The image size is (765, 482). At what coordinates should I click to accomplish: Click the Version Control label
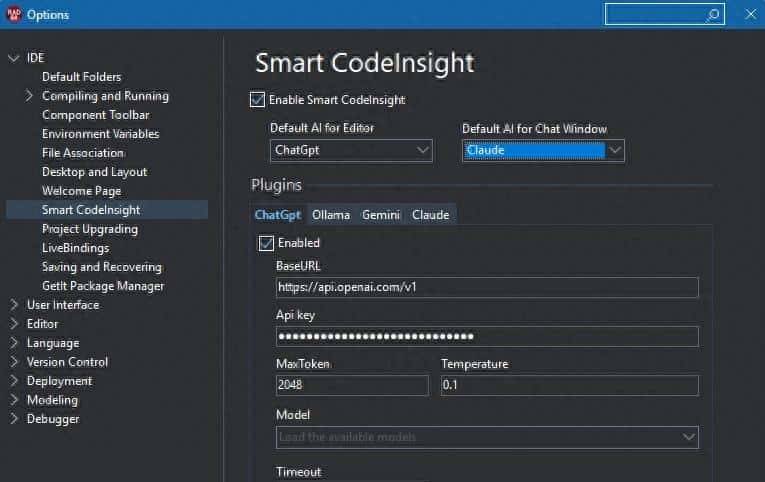tap(67, 362)
